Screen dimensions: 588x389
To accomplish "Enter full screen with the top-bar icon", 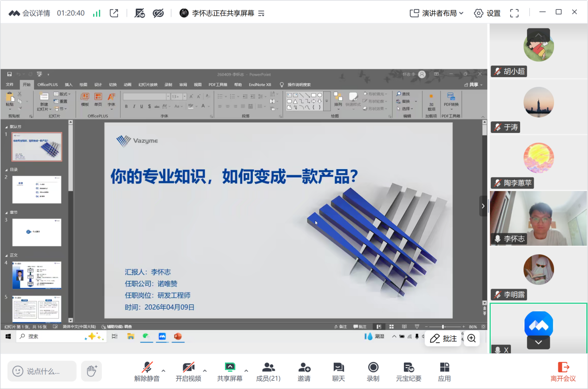I will point(514,13).
